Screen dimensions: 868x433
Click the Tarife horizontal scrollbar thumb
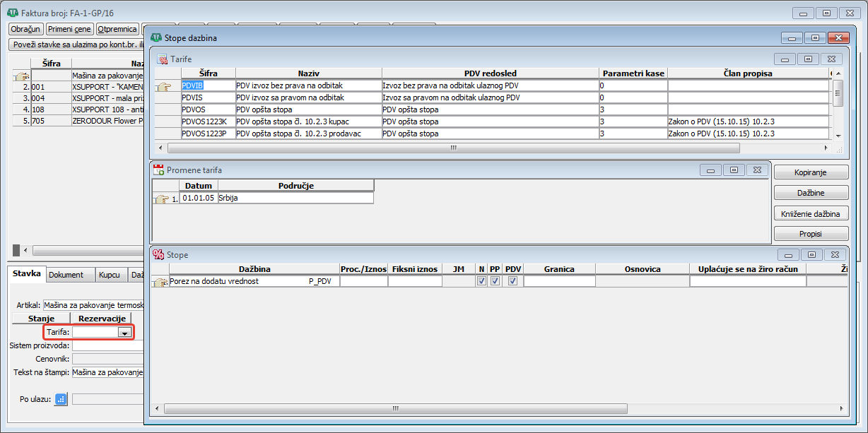tap(452, 148)
